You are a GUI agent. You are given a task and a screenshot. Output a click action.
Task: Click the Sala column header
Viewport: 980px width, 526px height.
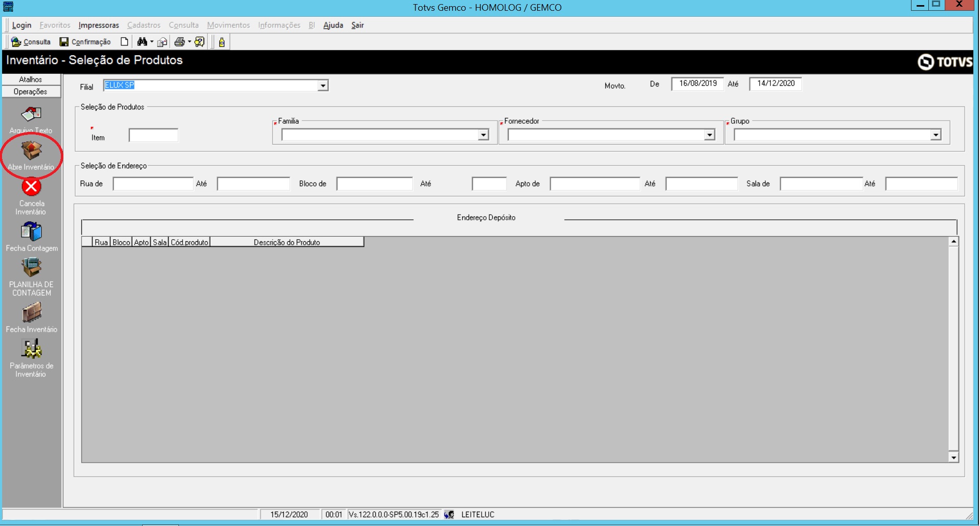click(159, 242)
